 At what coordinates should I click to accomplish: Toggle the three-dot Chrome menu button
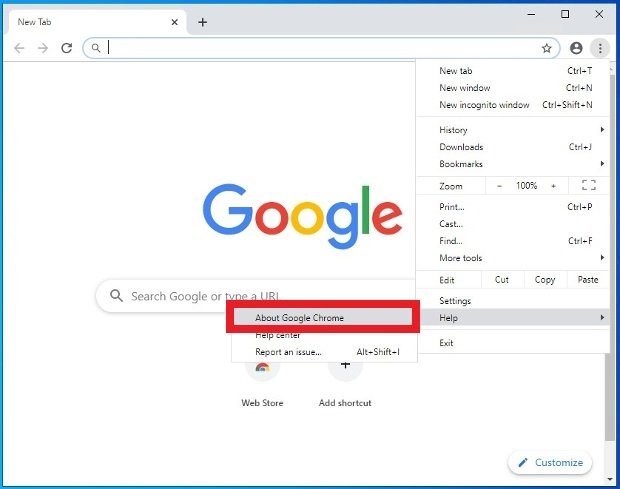(x=600, y=48)
